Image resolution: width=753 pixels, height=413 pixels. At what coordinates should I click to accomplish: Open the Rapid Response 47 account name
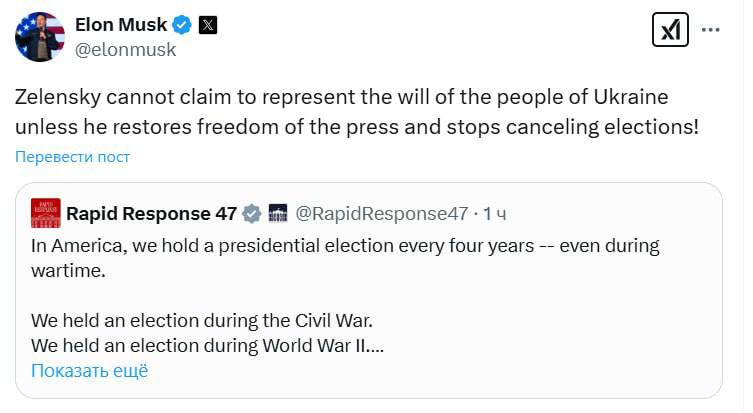[151, 213]
